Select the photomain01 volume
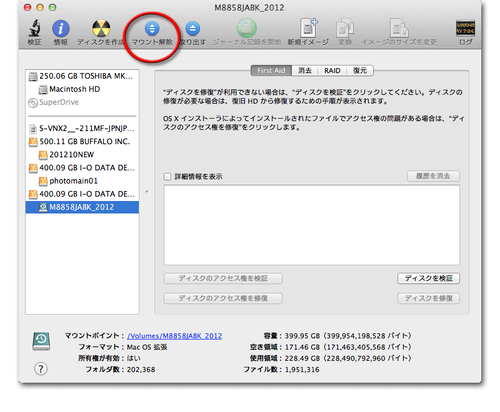Viewport: 500px width, 412px height. 82,181
